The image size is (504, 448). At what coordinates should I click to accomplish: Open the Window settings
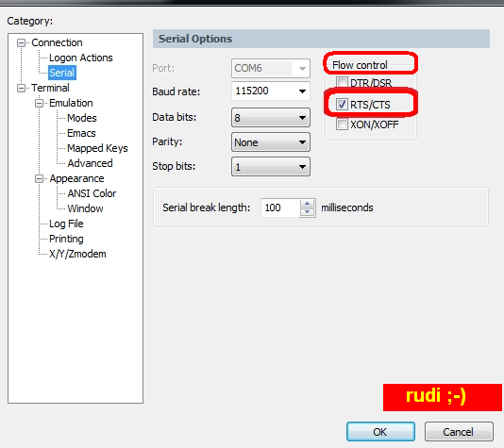pyautogui.click(x=85, y=208)
